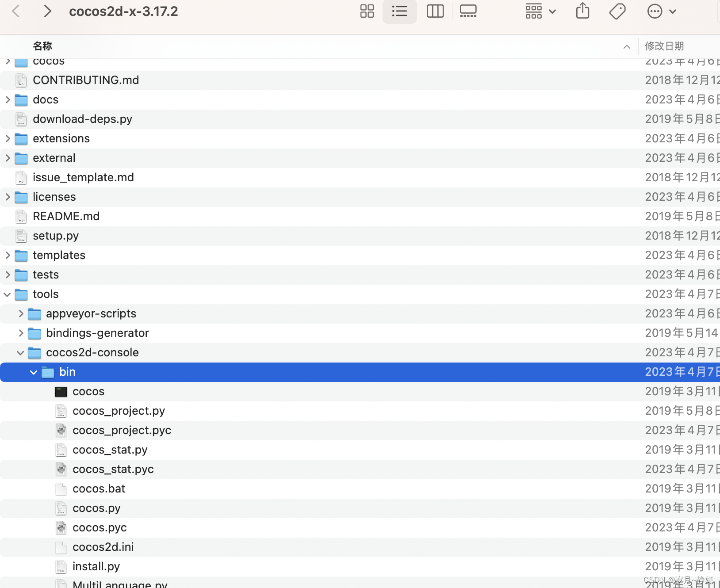Click the modified date of download-deps.py
This screenshot has height=588, width=720.
[682, 119]
